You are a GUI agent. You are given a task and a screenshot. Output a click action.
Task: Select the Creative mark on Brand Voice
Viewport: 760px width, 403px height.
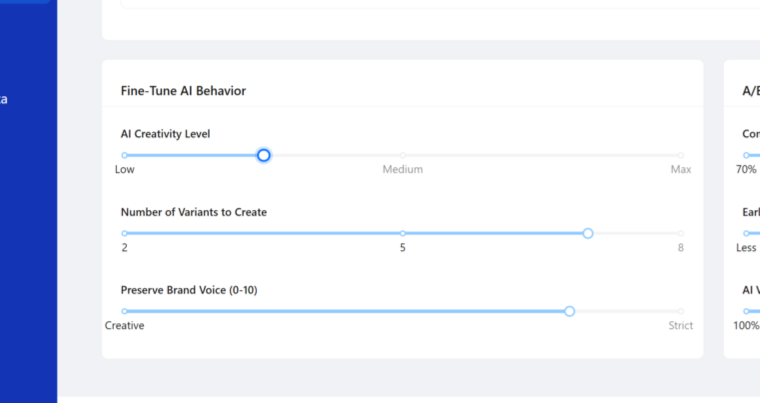tap(125, 325)
